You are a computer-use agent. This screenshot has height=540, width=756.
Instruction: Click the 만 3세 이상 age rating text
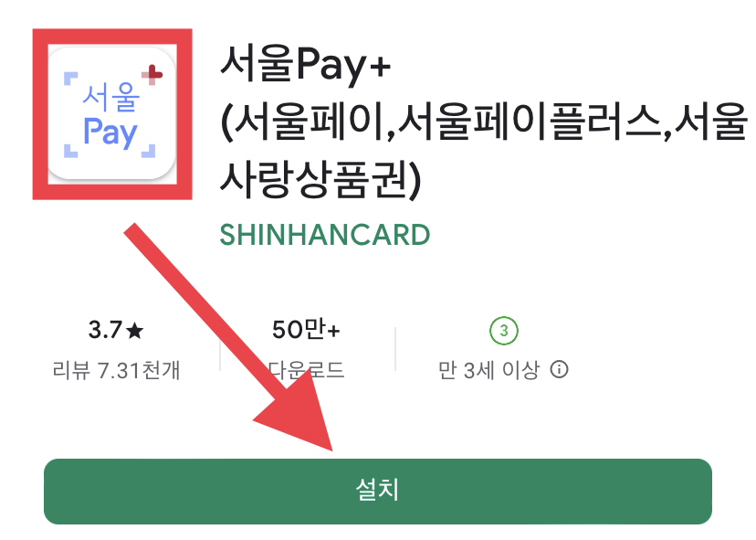pos(488,370)
